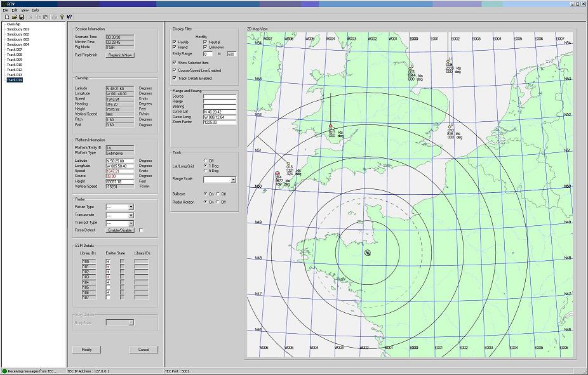Click the Range and Bearing Source field
The height and width of the screenshot is (375, 588).
pos(220,96)
